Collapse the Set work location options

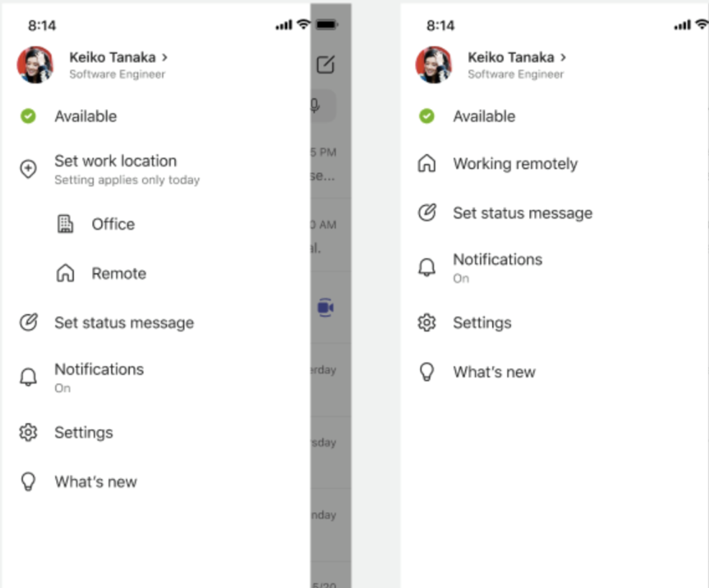click(116, 161)
